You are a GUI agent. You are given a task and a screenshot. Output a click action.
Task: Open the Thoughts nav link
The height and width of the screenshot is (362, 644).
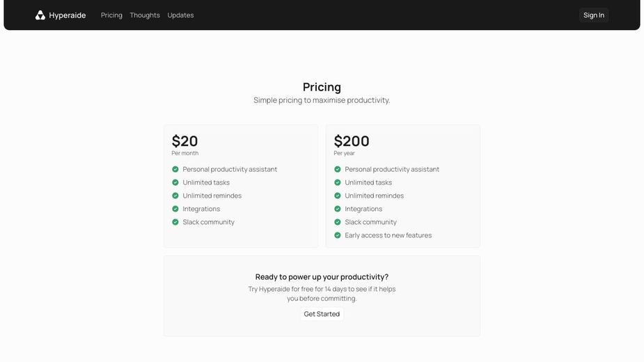point(145,15)
